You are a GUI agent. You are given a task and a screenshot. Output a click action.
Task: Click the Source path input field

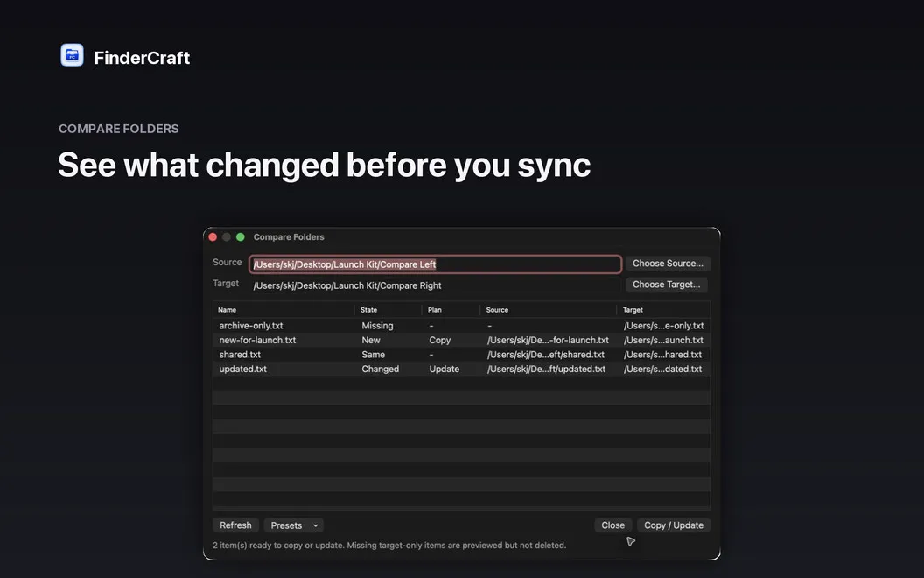(436, 264)
